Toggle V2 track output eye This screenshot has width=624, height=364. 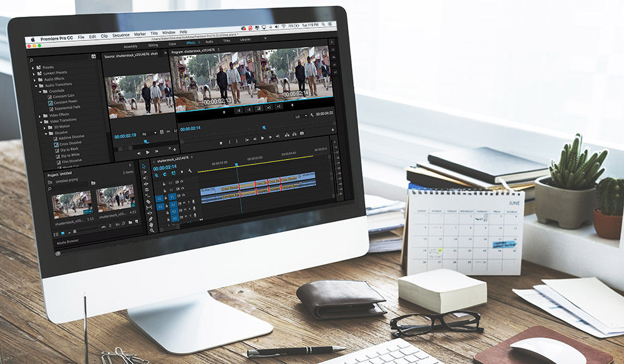(182, 188)
